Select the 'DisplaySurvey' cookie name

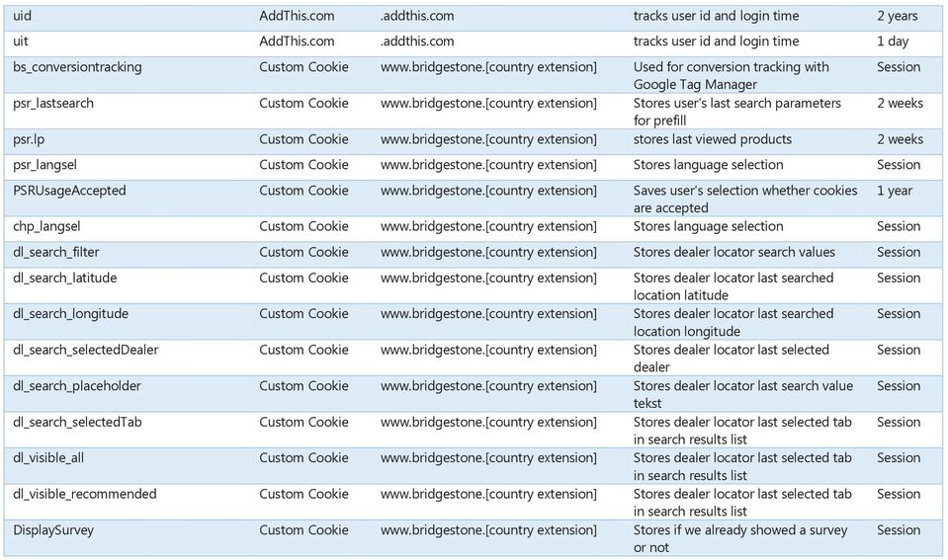tap(53, 531)
